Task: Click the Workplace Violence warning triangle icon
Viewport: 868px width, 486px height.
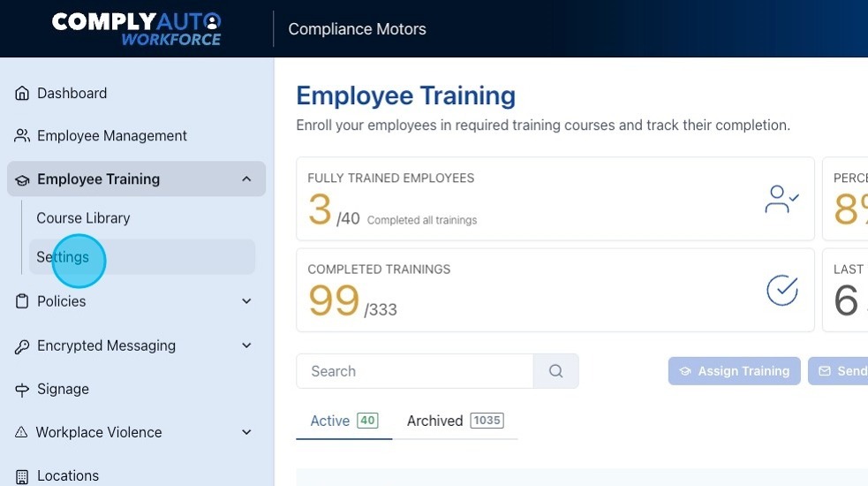Action: coord(22,433)
